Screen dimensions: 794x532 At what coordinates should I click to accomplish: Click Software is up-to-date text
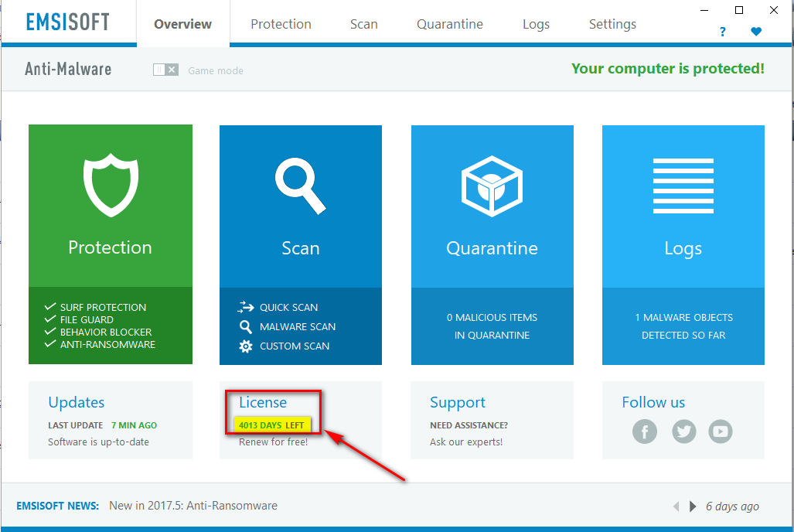coord(99,442)
